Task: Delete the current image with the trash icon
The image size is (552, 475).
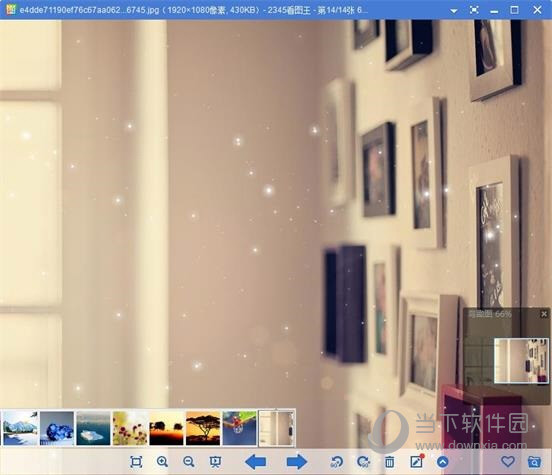Action: coord(389,462)
